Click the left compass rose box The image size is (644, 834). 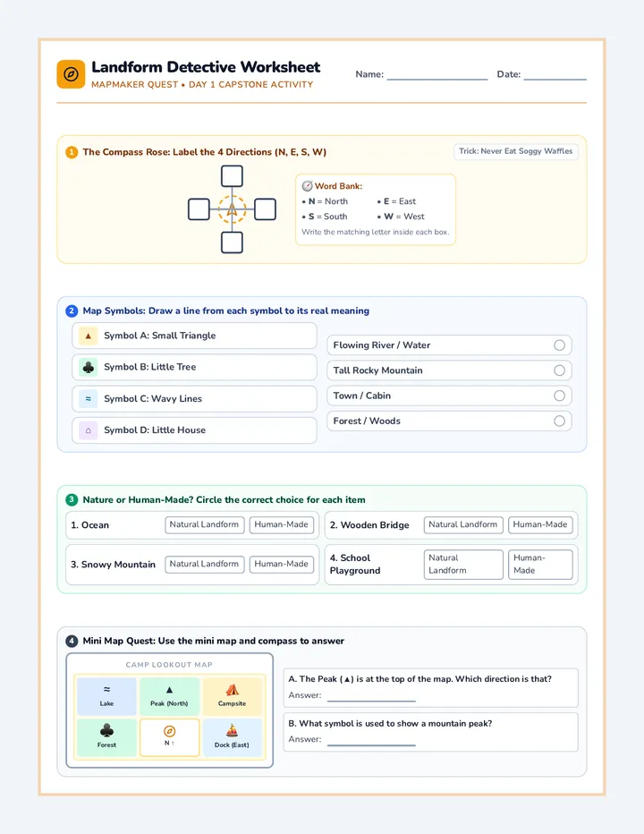[199, 209]
